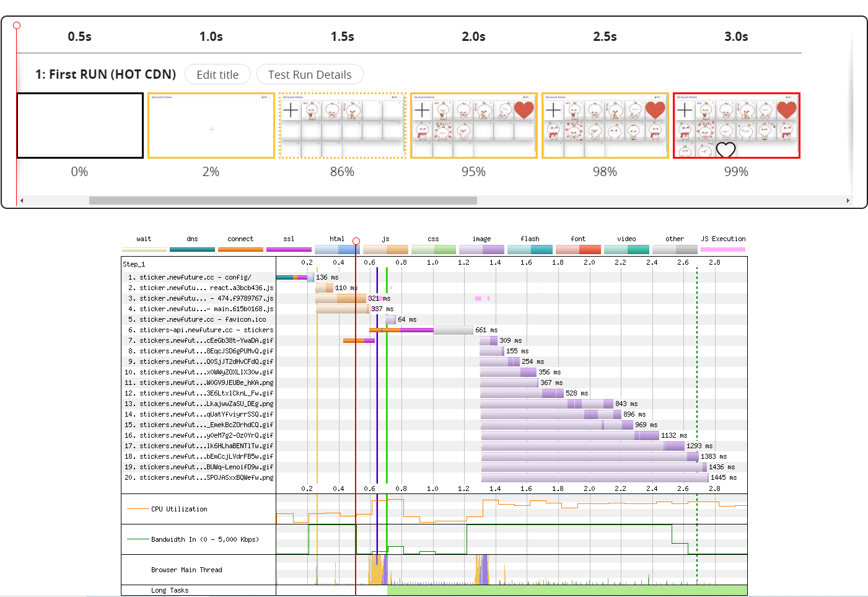
Task: Select the 2% filmstrip thumbnail
Action: (x=211, y=126)
